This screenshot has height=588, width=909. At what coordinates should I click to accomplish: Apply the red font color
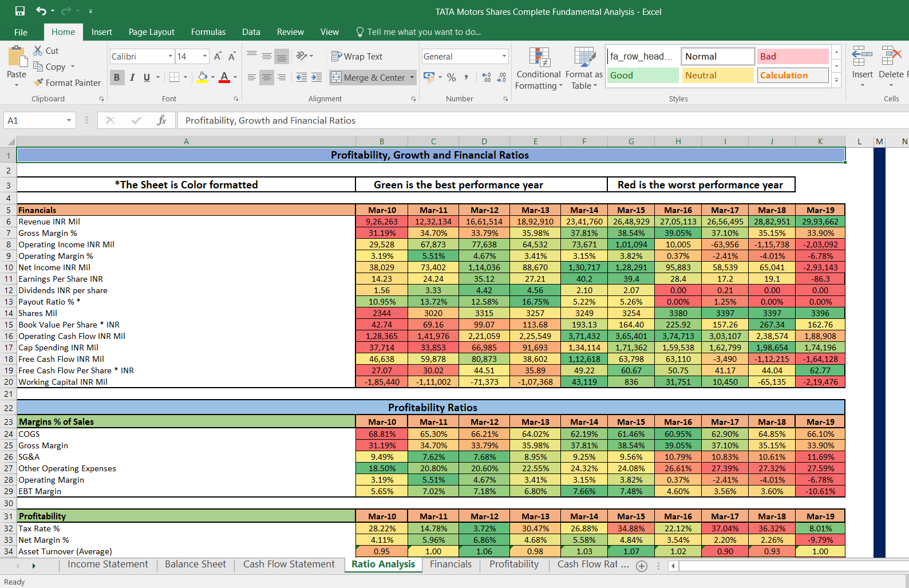coord(224,77)
